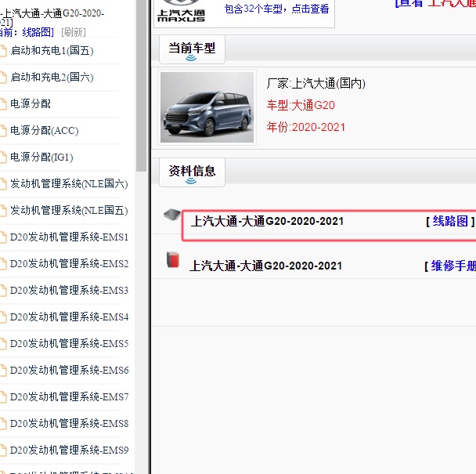Click the left panel vertical scrollbar thumb
Screen dimensions: 476x474
[x=141, y=85]
